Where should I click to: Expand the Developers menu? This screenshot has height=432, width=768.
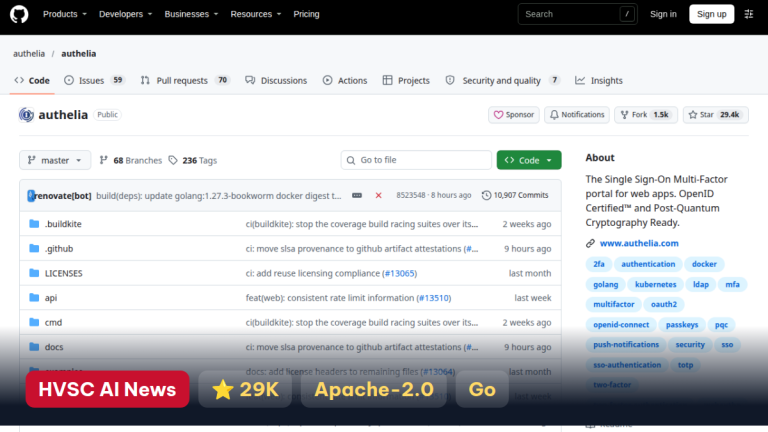click(x=125, y=14)
